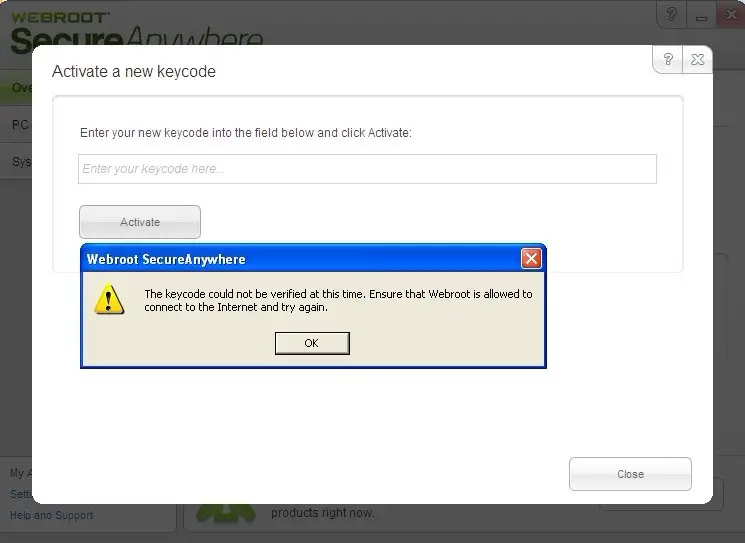Click the Activate button
The image size is (745, 543).
[140, 222]
